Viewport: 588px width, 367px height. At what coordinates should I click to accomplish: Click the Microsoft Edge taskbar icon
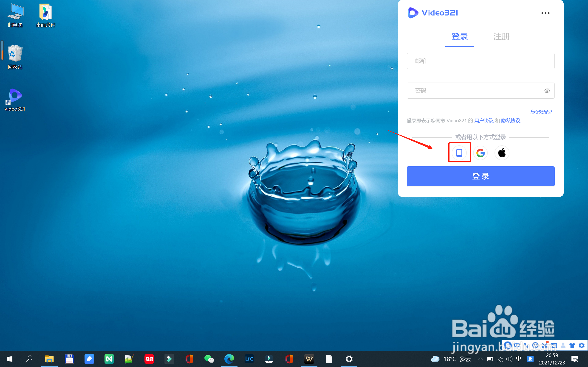click(x=229, y=359)
